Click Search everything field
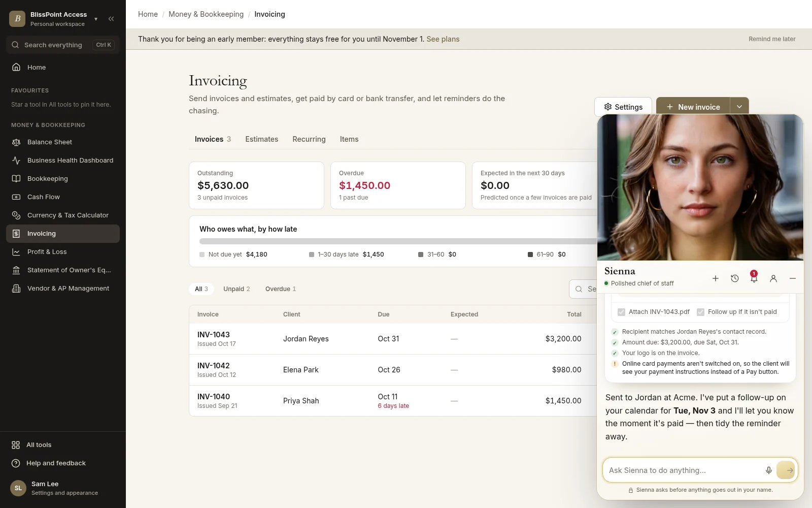 (63, 45)
